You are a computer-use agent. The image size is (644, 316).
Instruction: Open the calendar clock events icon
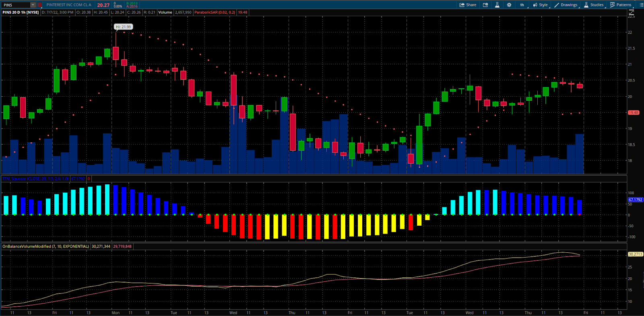coord(485,5)
